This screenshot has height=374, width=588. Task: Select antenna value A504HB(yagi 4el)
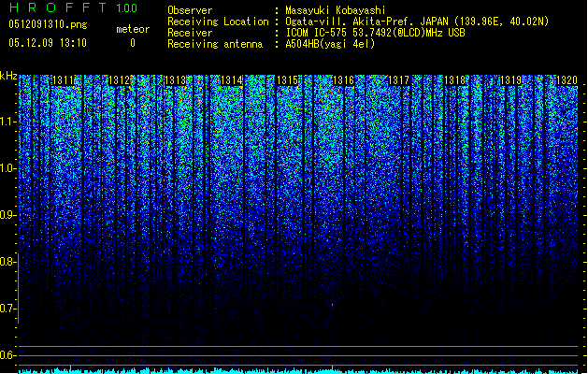coord(330,44)
